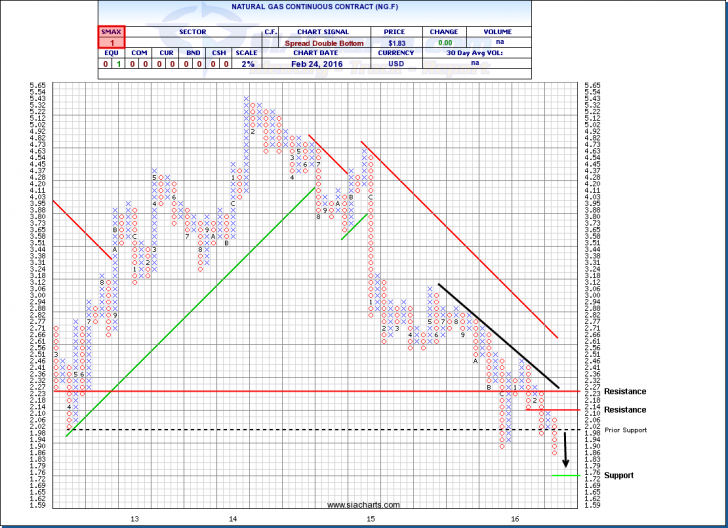Screen dimensions: 728x528
Task: Click the black descending trend line
Action: coord(495,335)
